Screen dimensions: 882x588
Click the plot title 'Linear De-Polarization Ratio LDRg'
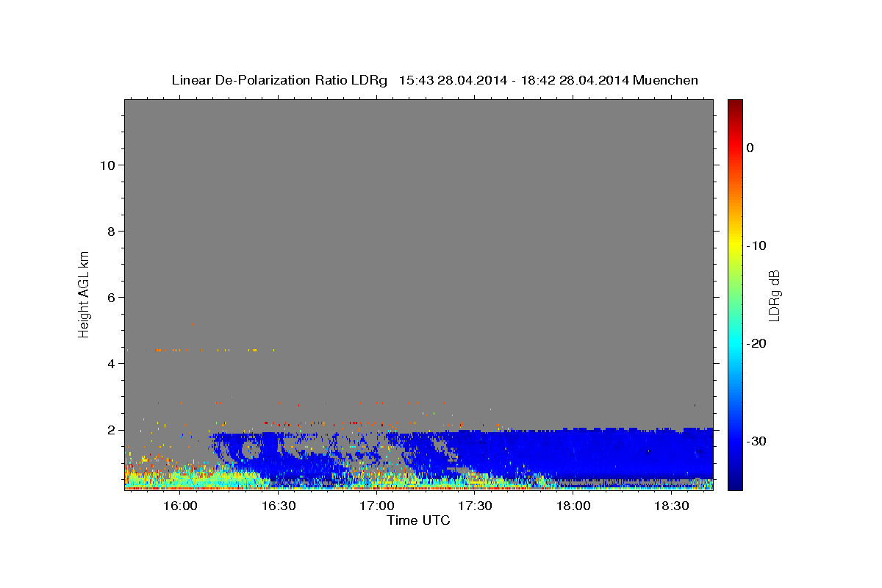(279, 80)
